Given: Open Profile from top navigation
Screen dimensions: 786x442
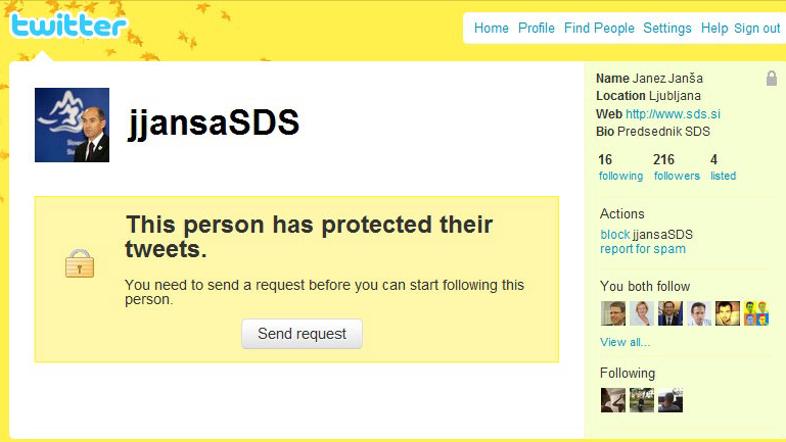Looking at the screenshot, I should (x=536, y=28).
